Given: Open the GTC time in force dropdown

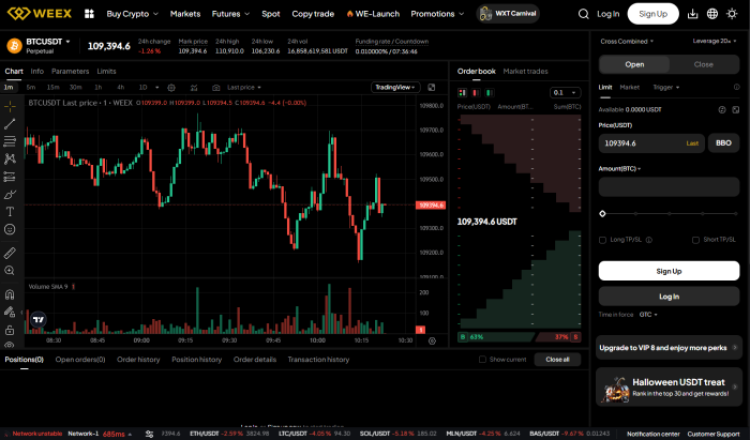Looking at the screenshot, I should pos(648,315).
